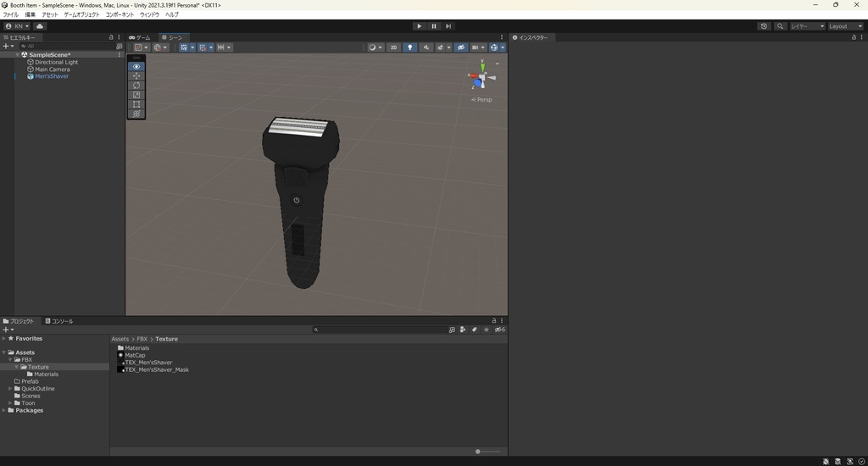The image size is (868, 466).
Task: Toggle hidden packages count in project toolbar
Action: click(500, 330)
